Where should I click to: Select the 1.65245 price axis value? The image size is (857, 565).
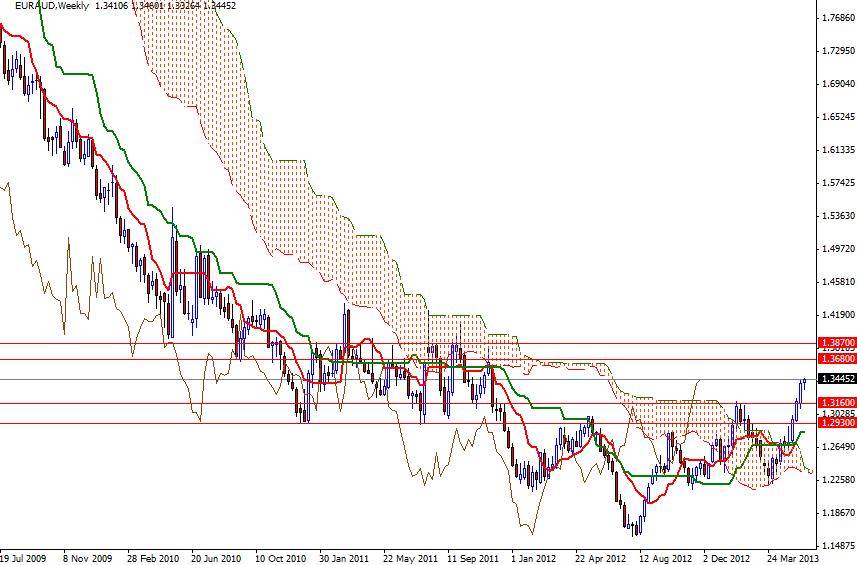[838, 117]
